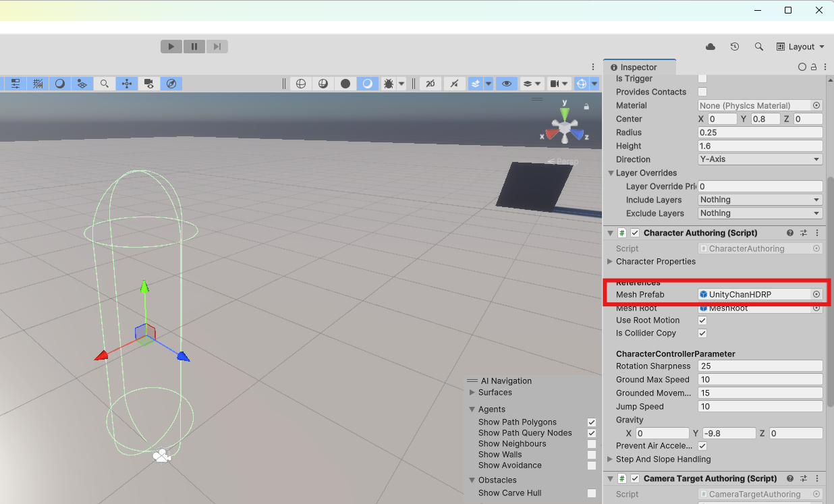Open the Layout dropdown
This screenshot has width=834, height=504.
tap(800, 47)
